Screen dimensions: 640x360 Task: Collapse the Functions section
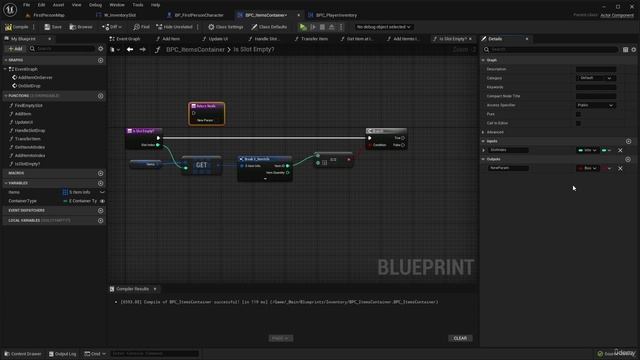[6, 96]
